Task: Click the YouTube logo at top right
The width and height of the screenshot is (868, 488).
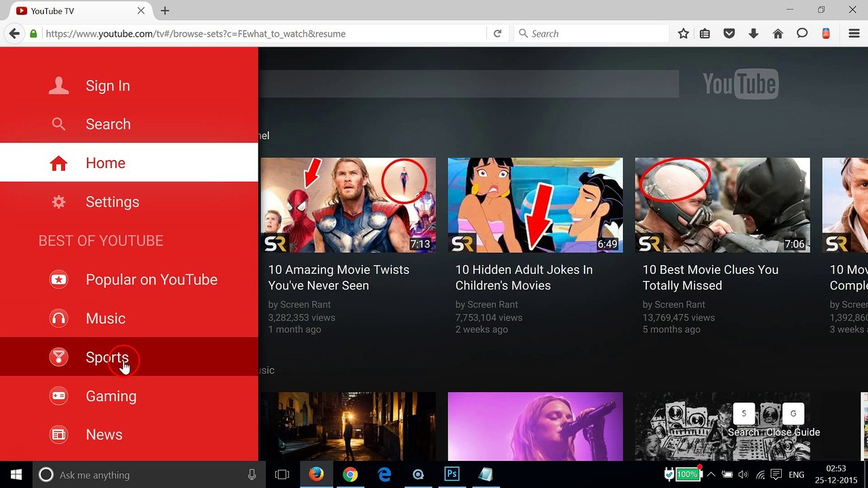Action: [741, 84]
